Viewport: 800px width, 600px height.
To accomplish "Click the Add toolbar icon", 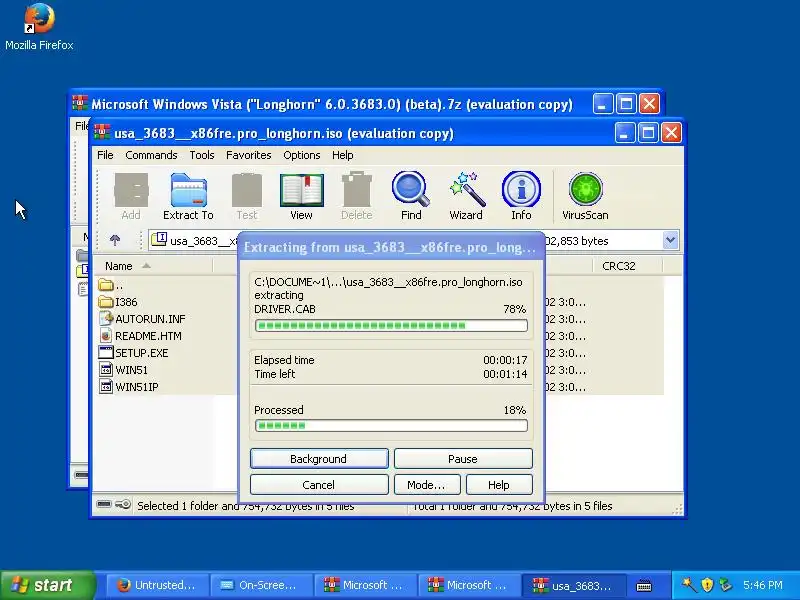I will [x=131, y=196].
